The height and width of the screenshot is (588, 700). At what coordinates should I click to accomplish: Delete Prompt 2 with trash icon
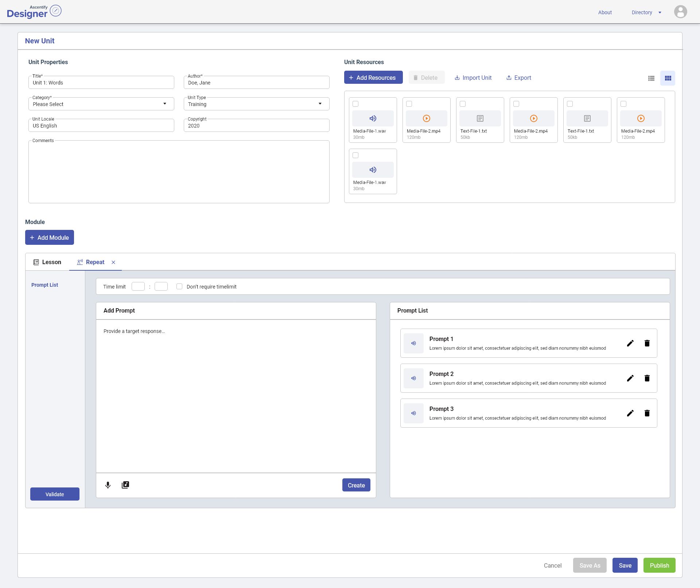[647, 378]
